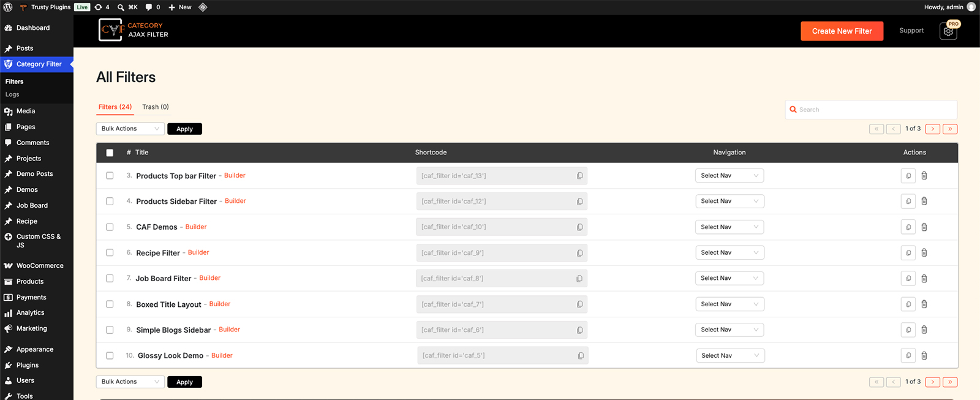Delete the Job Board Filter
This screenshot has height=400, width=980.
coord(924,279)
